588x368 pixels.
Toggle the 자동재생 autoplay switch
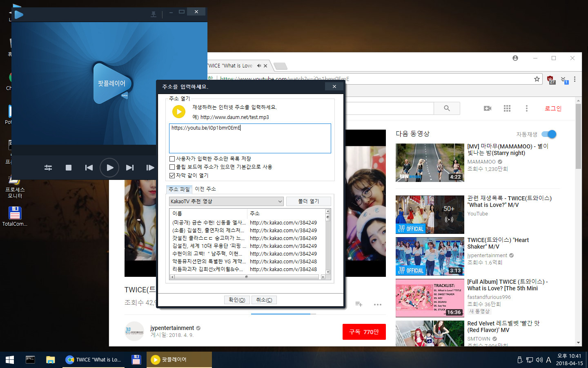point(549,134)
